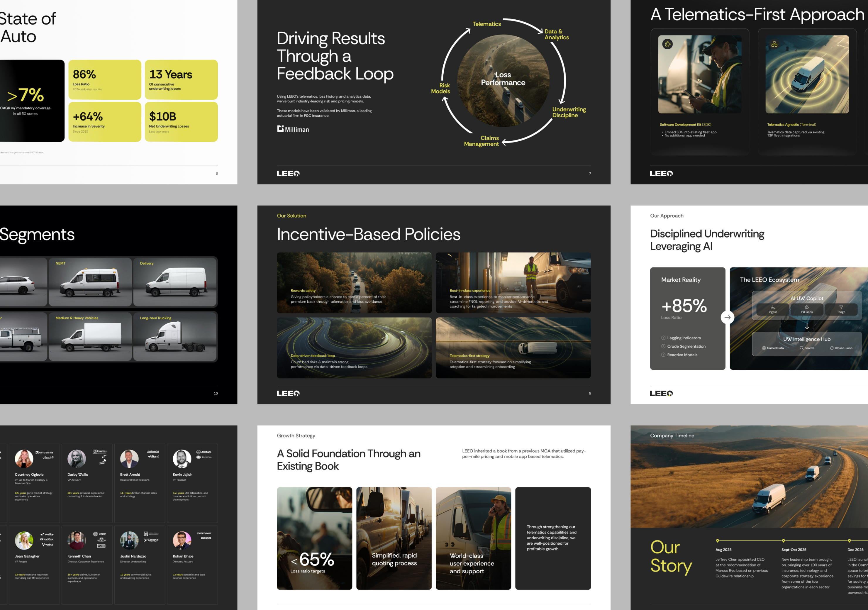Click the Telematics label in feedback loop
The image size is (868, 610).
tap(486, 24)
